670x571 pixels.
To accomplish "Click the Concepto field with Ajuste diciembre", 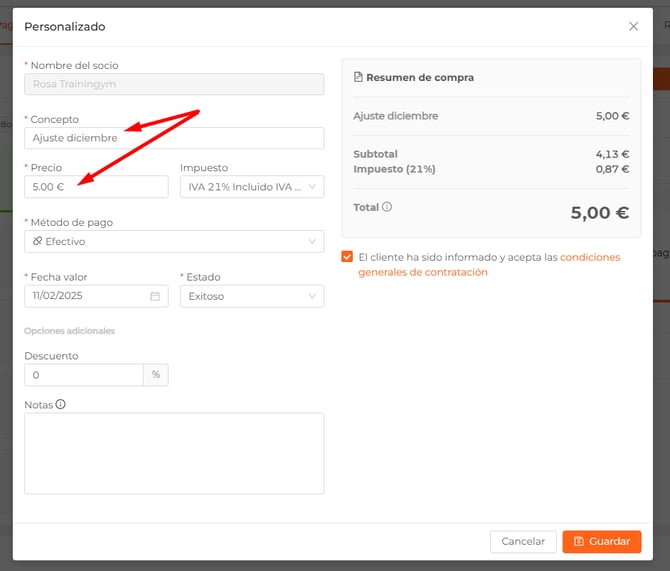I will 174,138.
